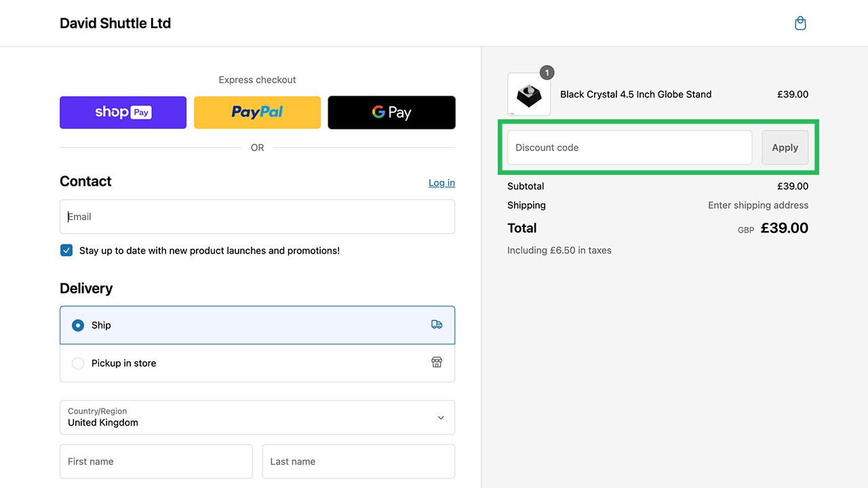The image size is (868, 488).
Task: Focus the Discount code field
Action: point(629,147)
